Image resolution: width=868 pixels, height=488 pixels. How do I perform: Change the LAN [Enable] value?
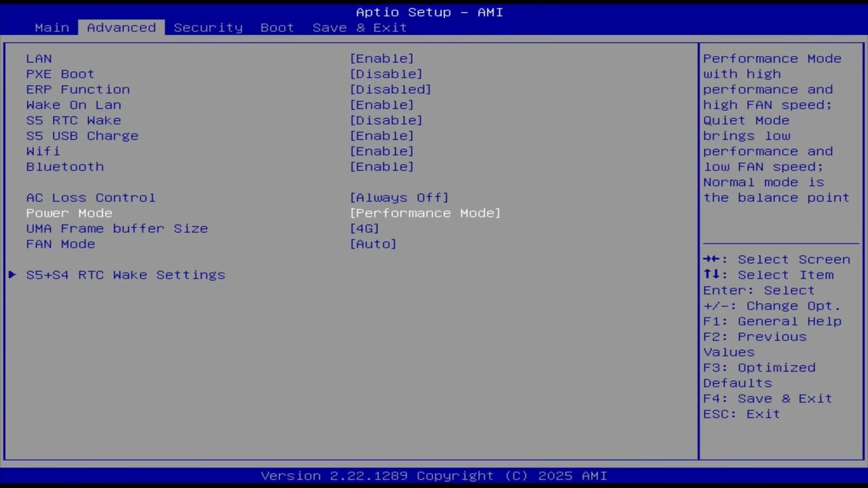click(x=382, y=59)
